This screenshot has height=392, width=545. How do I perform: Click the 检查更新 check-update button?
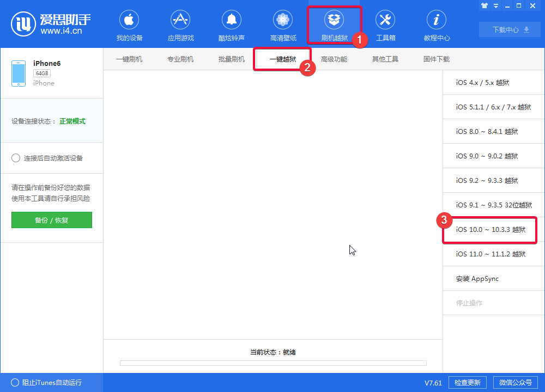pyautogui.click(x=467, y=382)
